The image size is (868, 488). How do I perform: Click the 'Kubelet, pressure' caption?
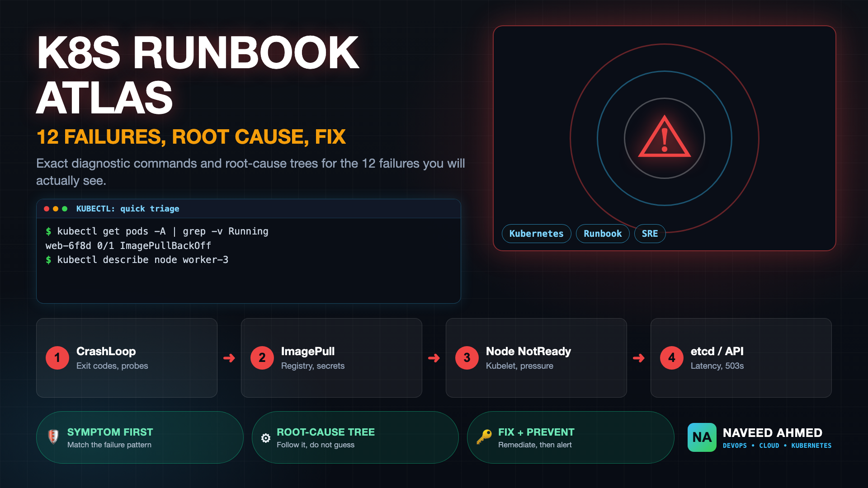pos(519,366)
